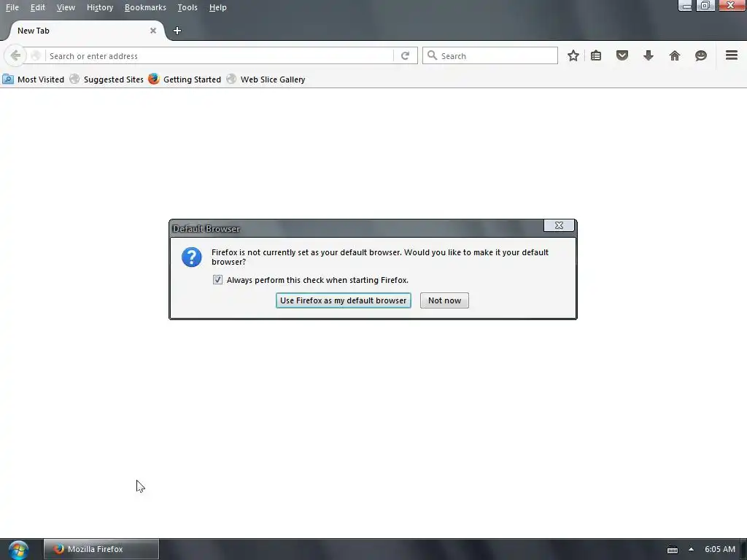Screen dimensions: 747x560
Task: Click the blue question mark icon
Action: [x=192, y=257]
